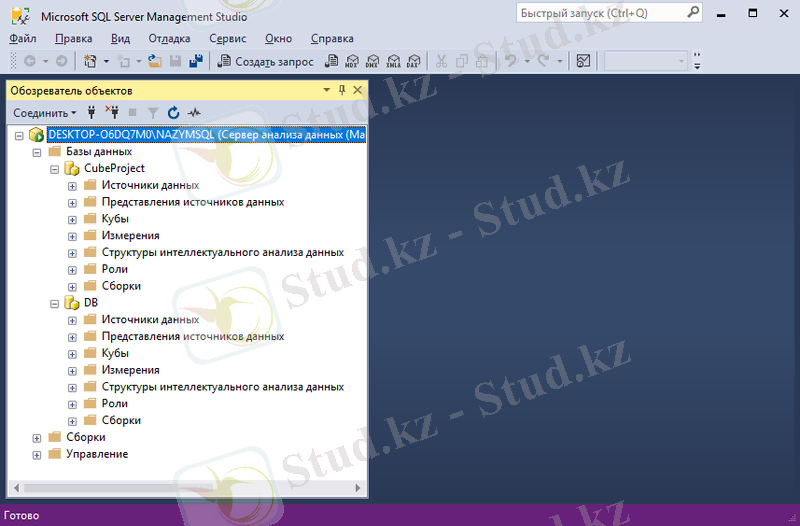This screenshot has width=800, height=526.
Task: Open the Правка menu
Action: [x=73, y=39]
